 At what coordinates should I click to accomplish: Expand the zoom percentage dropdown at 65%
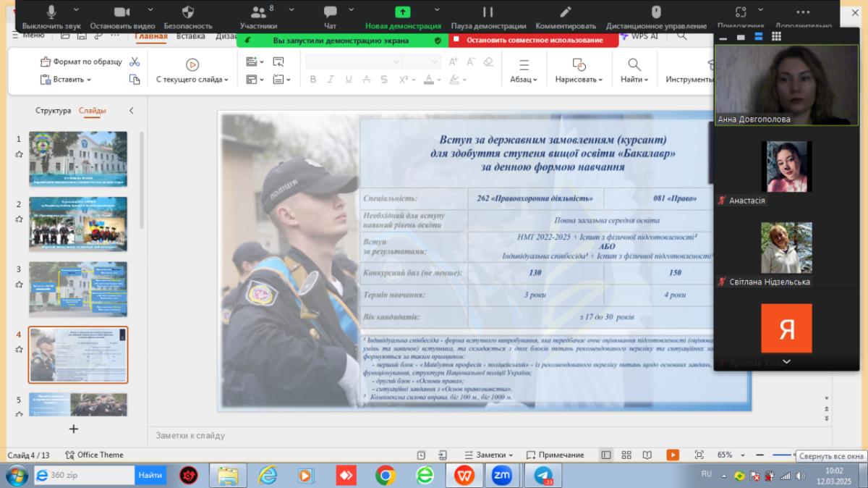743,455
